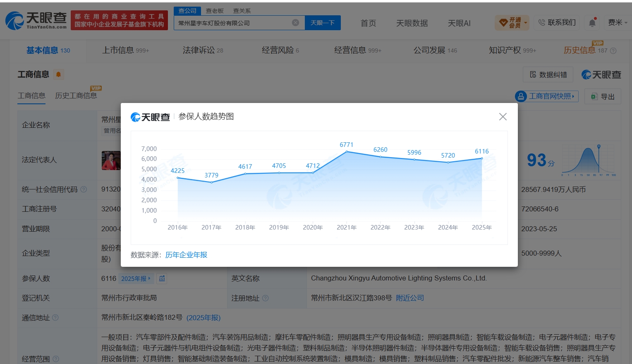632x364 pixels.
Task: Click the help icon beside 统一社会信用代码
Action: [84, 189]
